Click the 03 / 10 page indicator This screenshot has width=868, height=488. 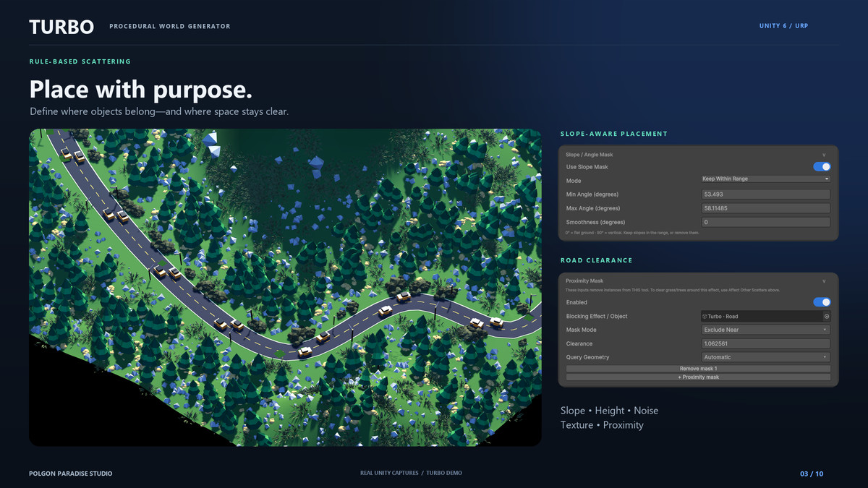(812, 474)
